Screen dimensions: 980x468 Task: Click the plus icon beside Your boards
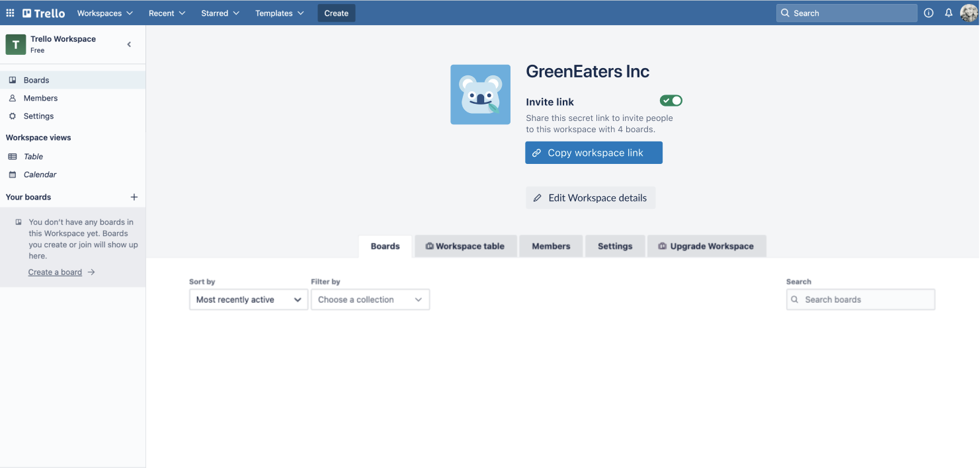[134, 197]
